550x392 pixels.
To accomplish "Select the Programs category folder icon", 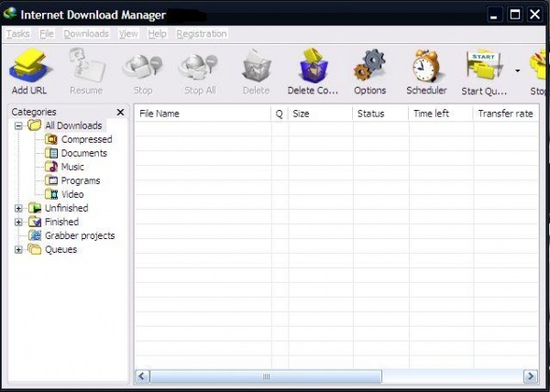I will tap(51, 180).
